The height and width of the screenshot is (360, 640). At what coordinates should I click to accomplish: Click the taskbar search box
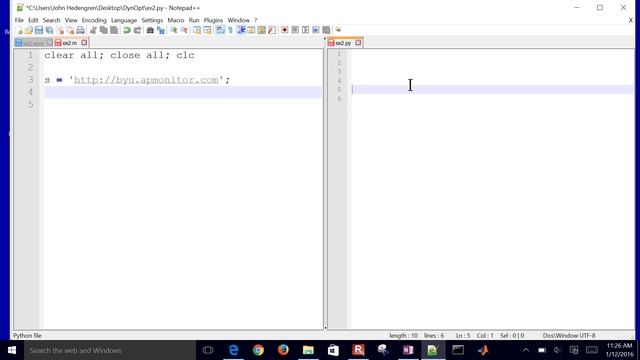pos(110,350)
